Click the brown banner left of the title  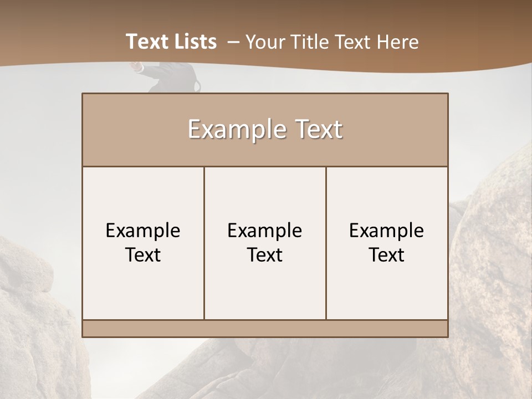click(55, 39)
